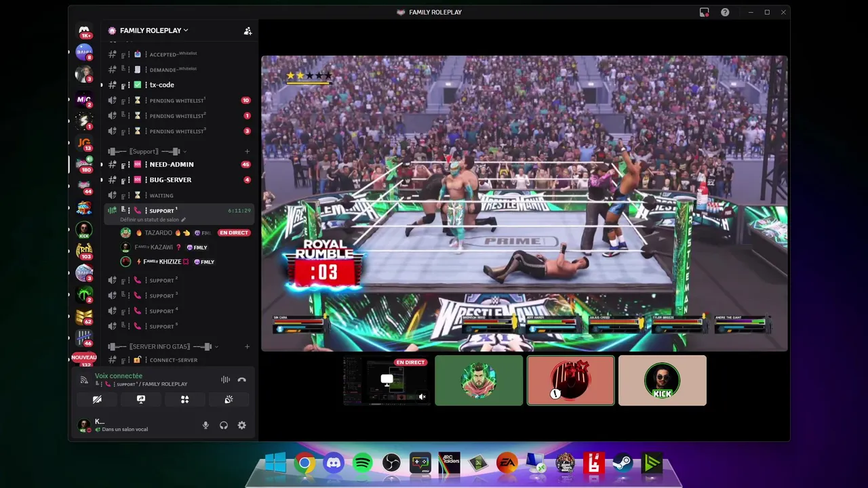This screenshot has width=868, height=488.
Task: Toggle camera on in voice panel
Action: click(x=97, y=399)
